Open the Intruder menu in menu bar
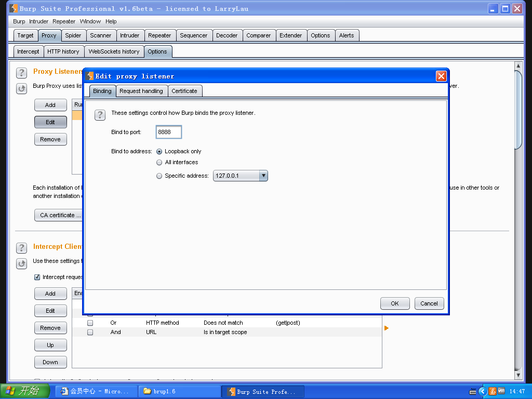The height and width of the screenshot is (399, 532). [38, 21]
